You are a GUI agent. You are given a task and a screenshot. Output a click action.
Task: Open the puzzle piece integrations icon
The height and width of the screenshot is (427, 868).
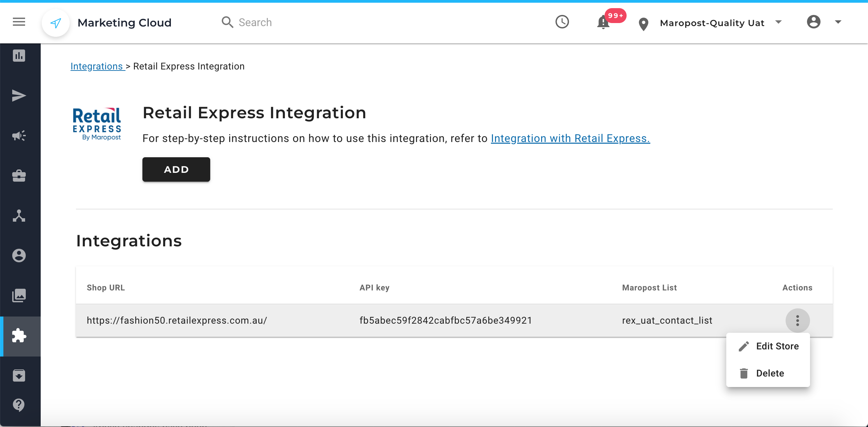coord(19,336)
